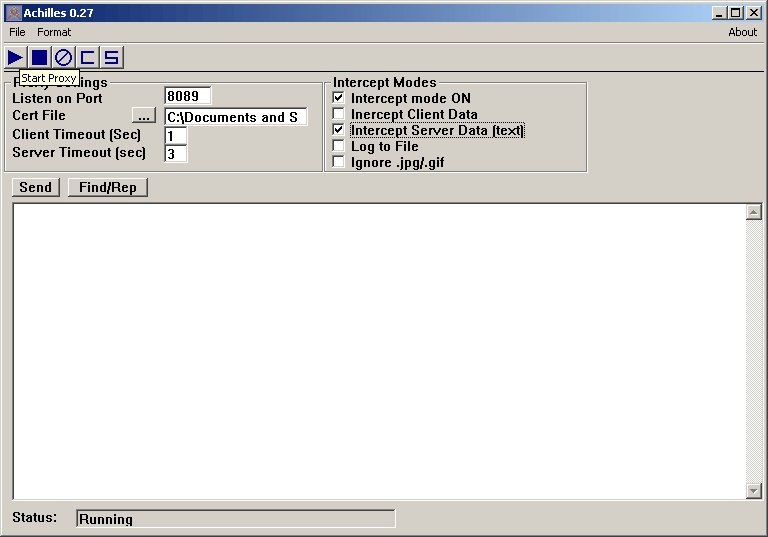Click the circle-slash toolbar icon

click(x=63, y=57)
